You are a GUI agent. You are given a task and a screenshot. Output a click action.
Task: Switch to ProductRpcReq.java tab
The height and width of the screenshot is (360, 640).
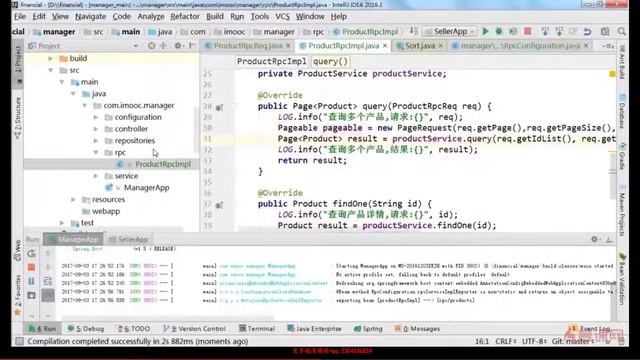248,46
